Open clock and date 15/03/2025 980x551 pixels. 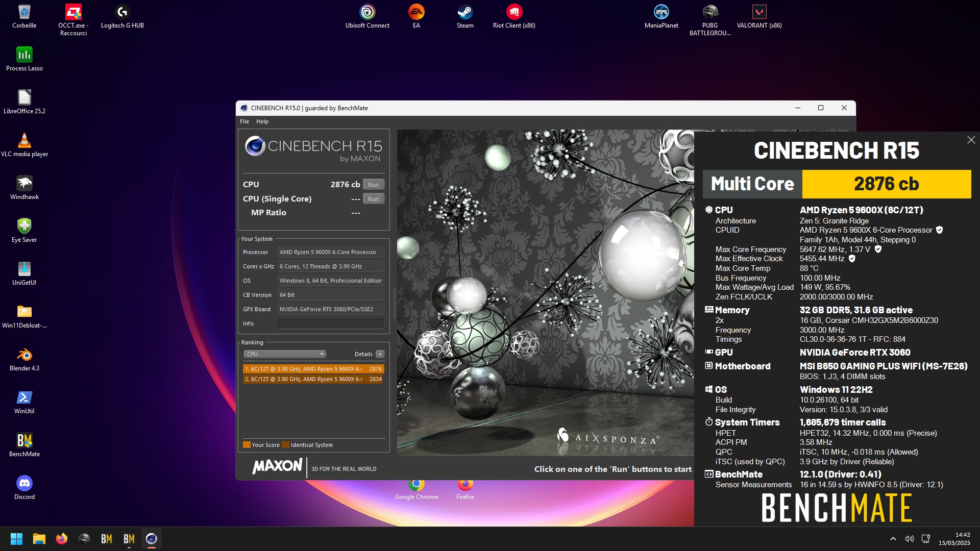pos(954,539)
